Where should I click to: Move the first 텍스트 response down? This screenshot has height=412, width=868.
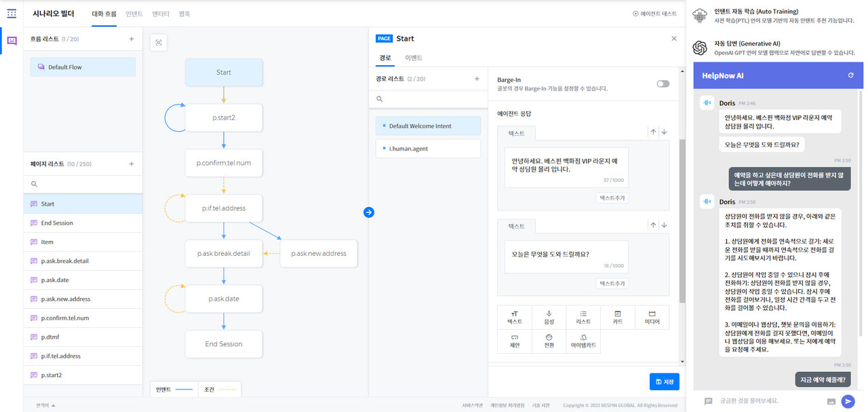(663, 131)
